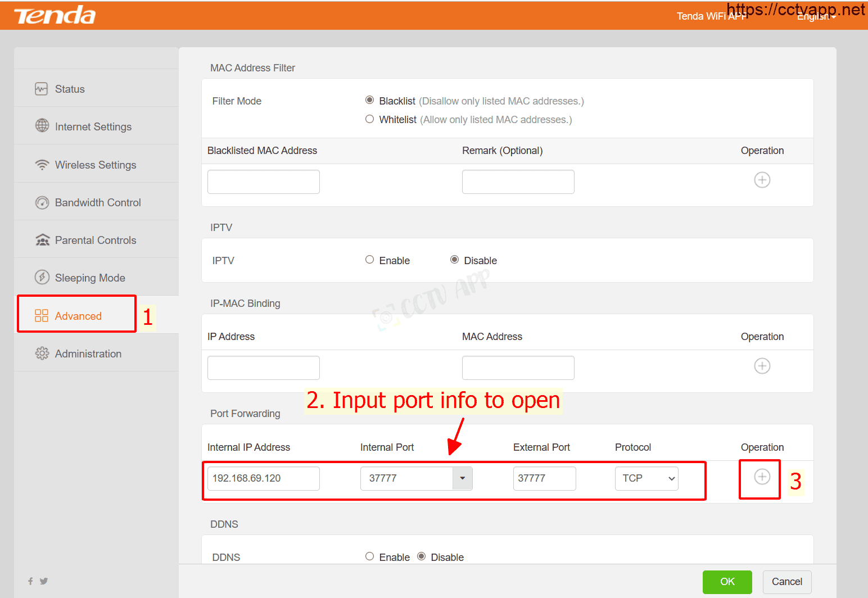Open the Protocol TCP dropdown

pyautogui.click(x=646, y=478)
